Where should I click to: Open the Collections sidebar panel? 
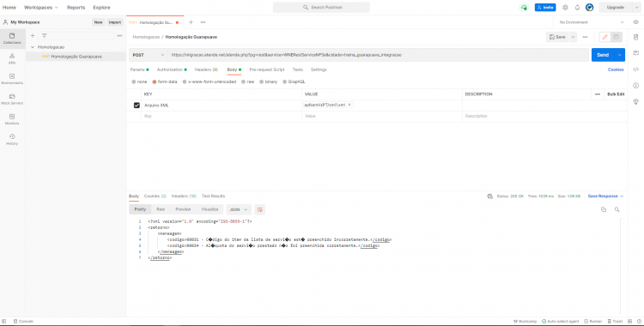click(x=12, y=39)
